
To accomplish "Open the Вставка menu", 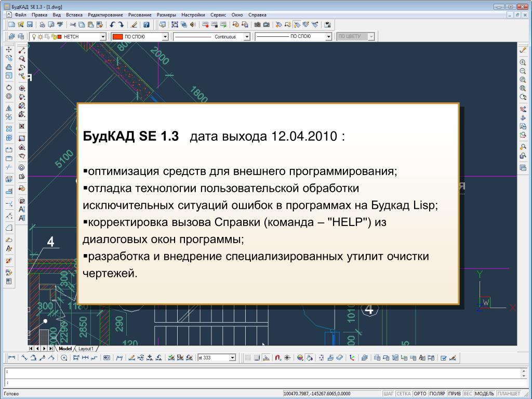I will pos(74,15).
